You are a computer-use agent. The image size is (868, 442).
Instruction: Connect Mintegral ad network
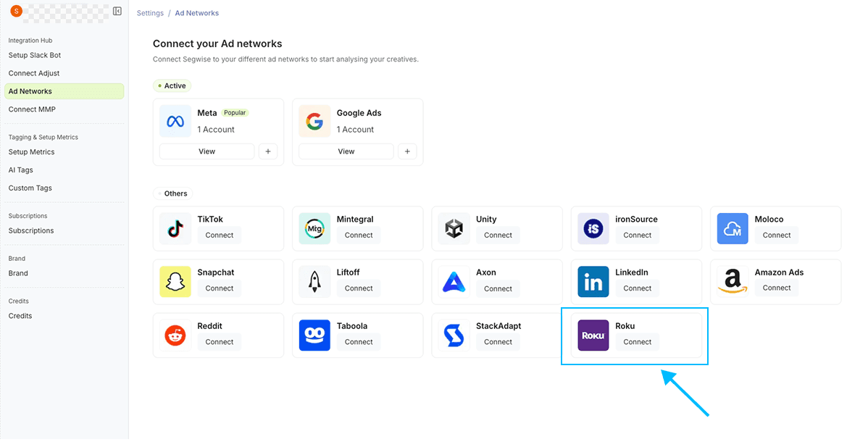coord(359,235)
